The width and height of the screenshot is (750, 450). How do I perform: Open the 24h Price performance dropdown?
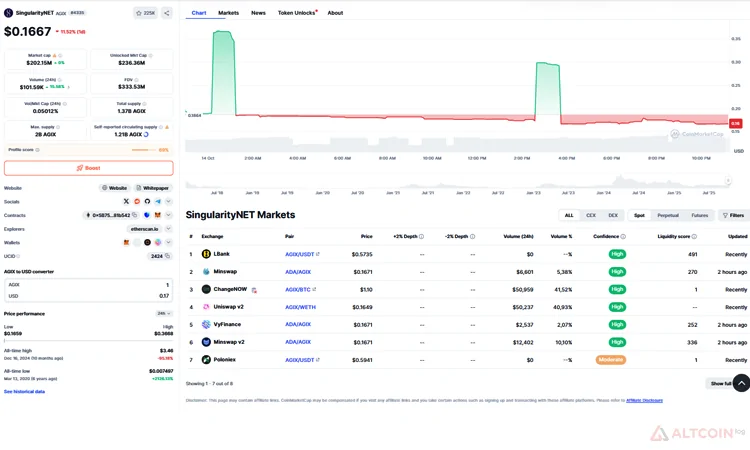(164, 314)
